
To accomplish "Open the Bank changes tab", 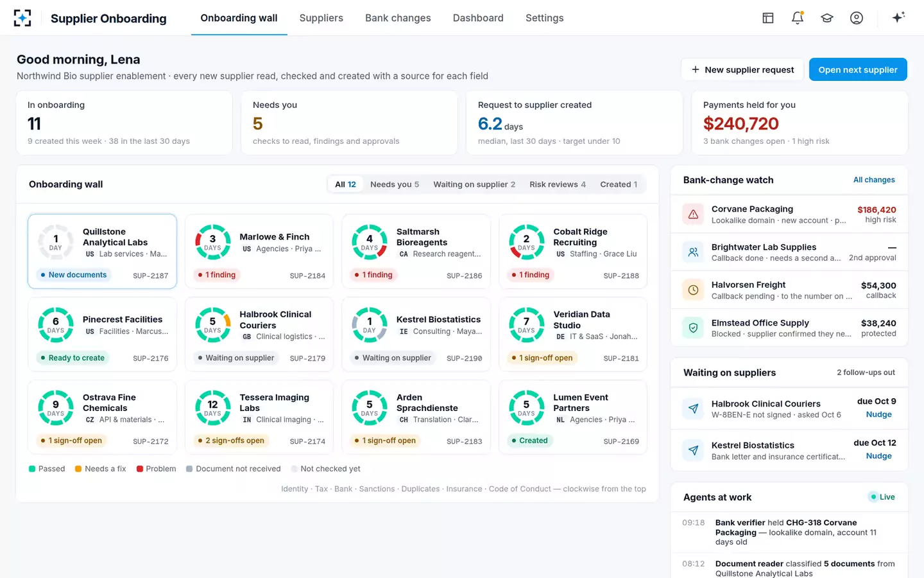I will 398,18.
